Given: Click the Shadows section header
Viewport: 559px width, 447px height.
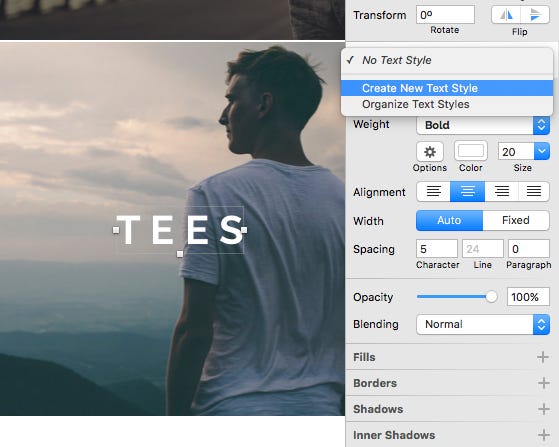Looking at the screenshot, I should (378, 409).
